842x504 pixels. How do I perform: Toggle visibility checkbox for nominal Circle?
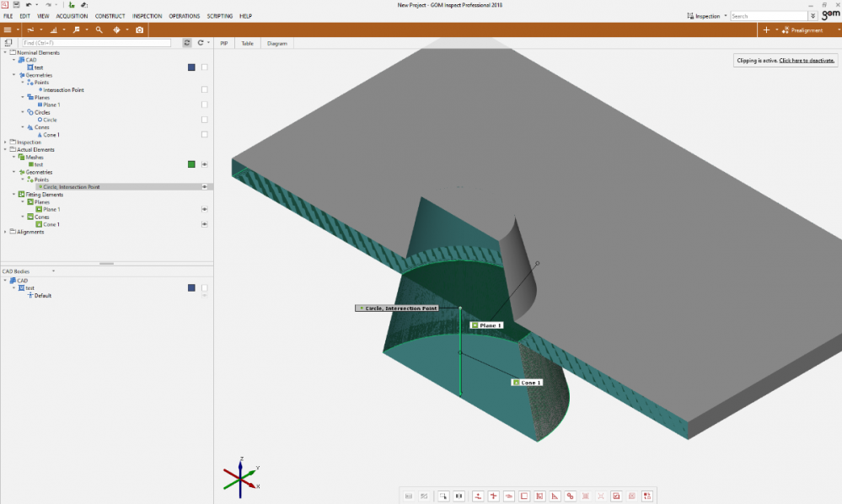[x=205, y=120]
